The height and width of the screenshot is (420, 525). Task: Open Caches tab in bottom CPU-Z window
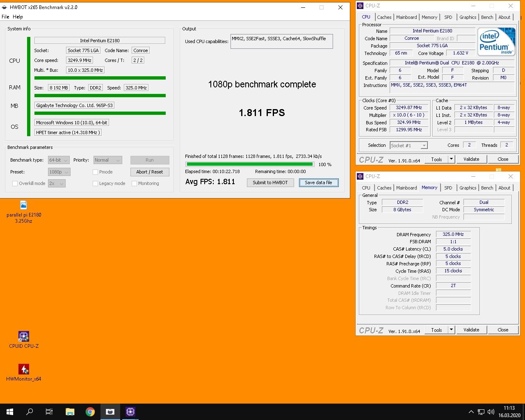pos(384,188)
